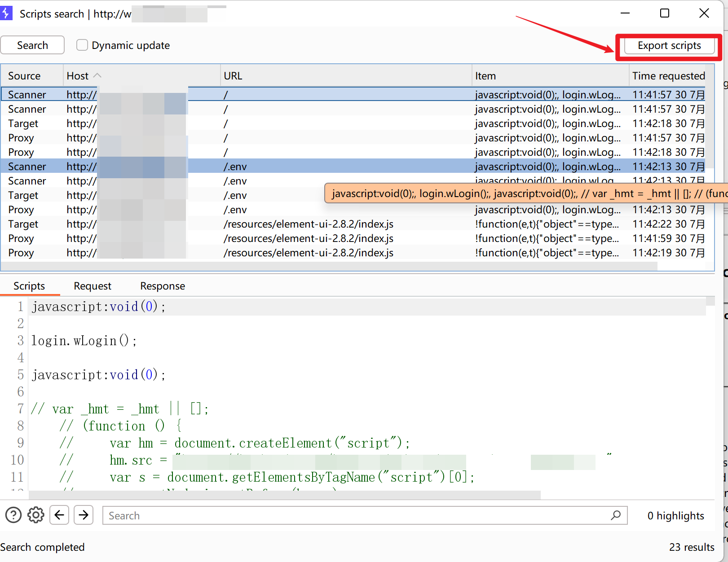728x562 pixels.
Task: Select Proxy index.js row at 11:41:59
Action: 353,238
